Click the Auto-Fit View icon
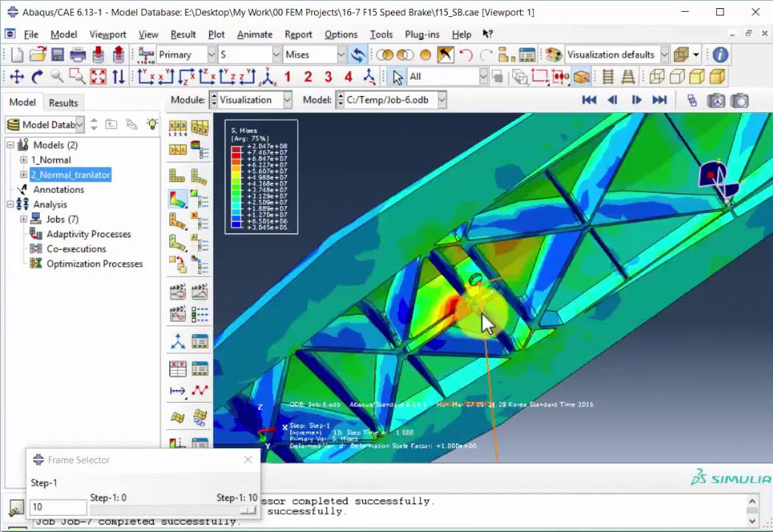This screenshot has width=773, height=532. pyautogui.click(x=98, y=76)
